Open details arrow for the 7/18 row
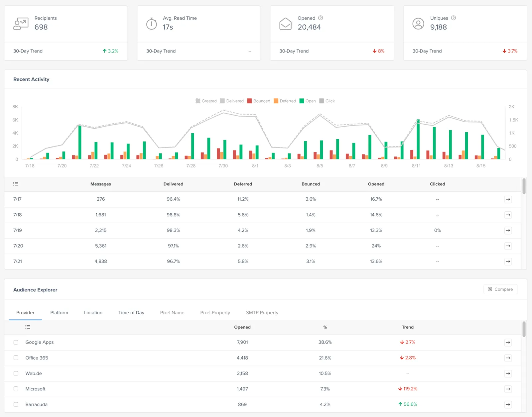Screen dimensions: 532x417 508,215
